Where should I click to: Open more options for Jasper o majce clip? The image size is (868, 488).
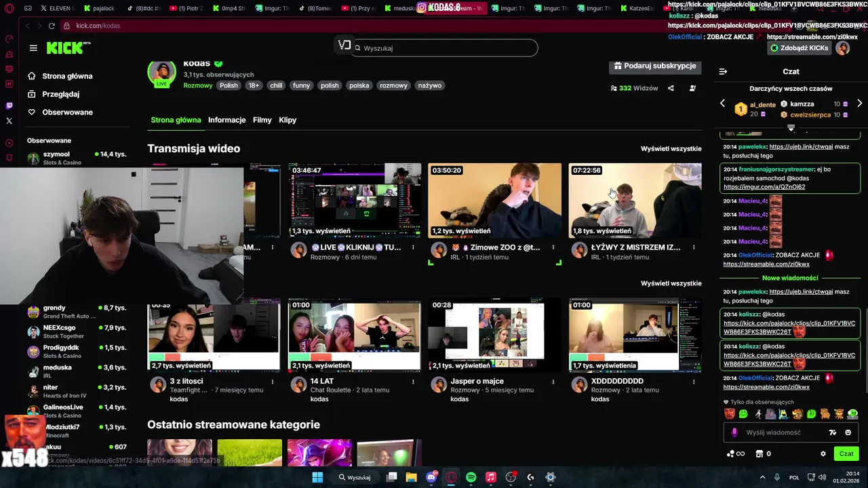[x=553, y=382]
